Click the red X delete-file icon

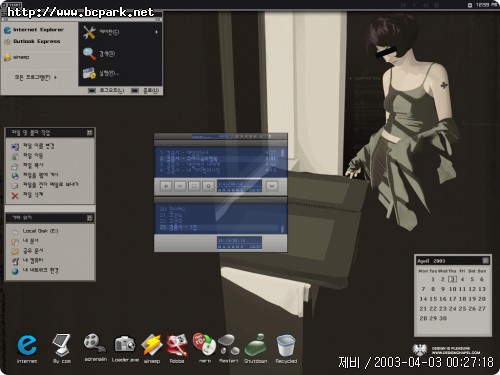(x=15, y=195)
